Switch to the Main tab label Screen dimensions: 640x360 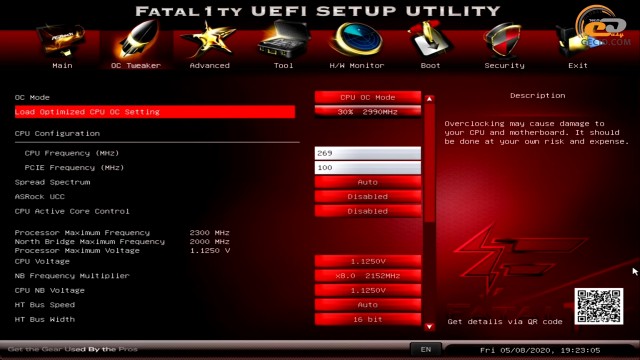click(x=62, y=65)
